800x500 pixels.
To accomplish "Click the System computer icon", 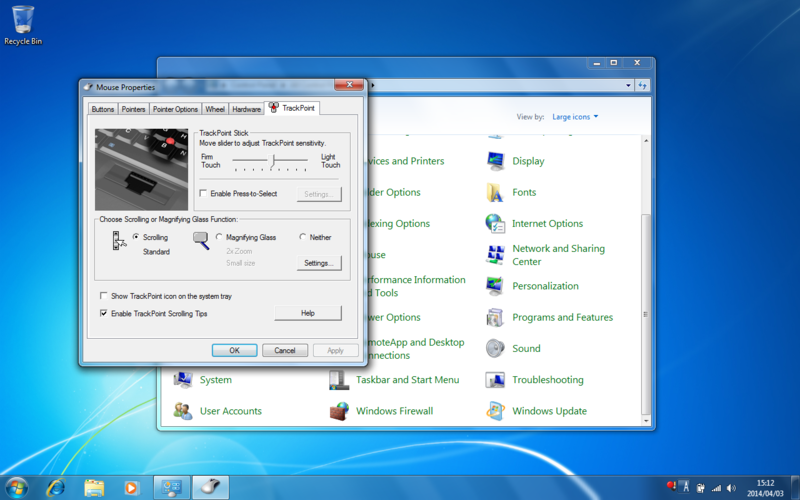I will pyautogui.click(x=183, y=380).
